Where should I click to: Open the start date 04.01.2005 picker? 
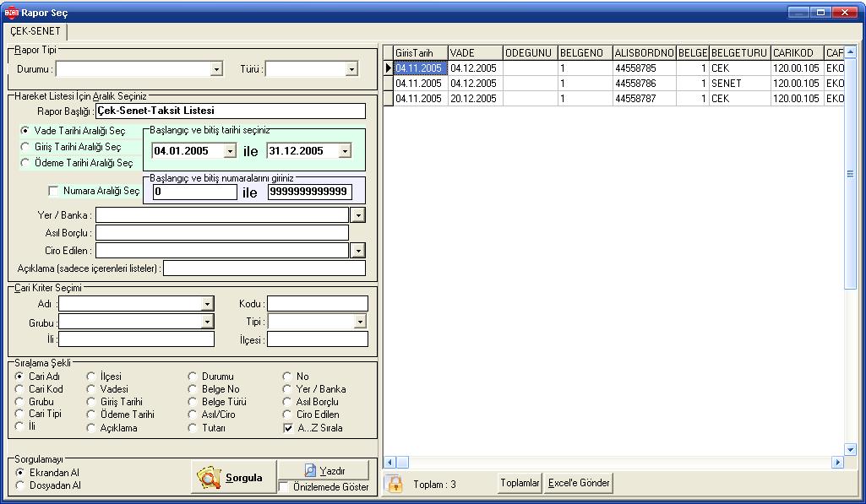click(231, 151)
